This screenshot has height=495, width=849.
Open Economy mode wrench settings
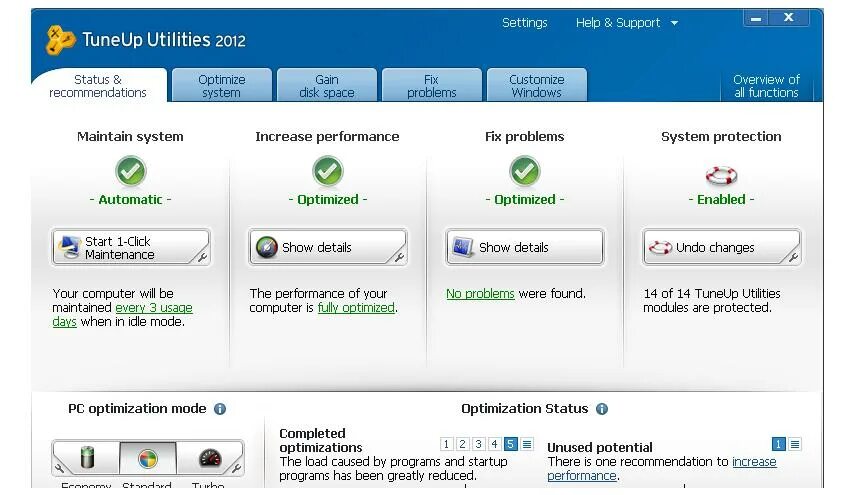pyautogui.click(x=59, y=468)
